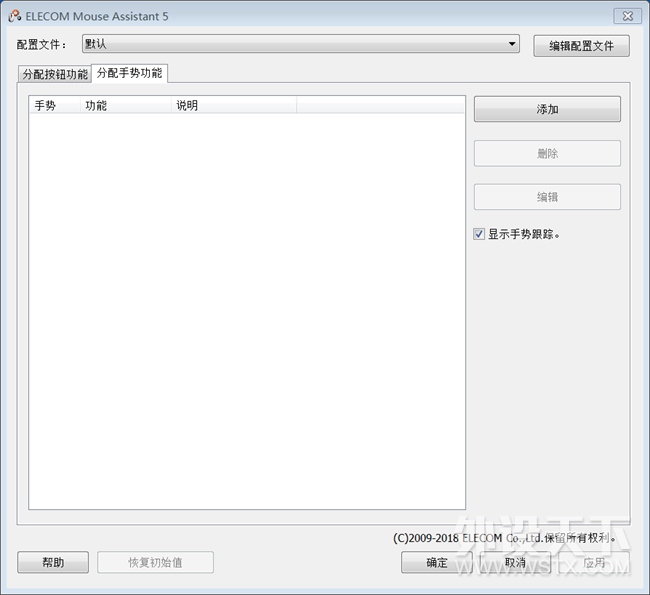Switch to the 分配按钮功能 tab
The image size is (650, 595).
pyautogui.click(x=55, y=74)
